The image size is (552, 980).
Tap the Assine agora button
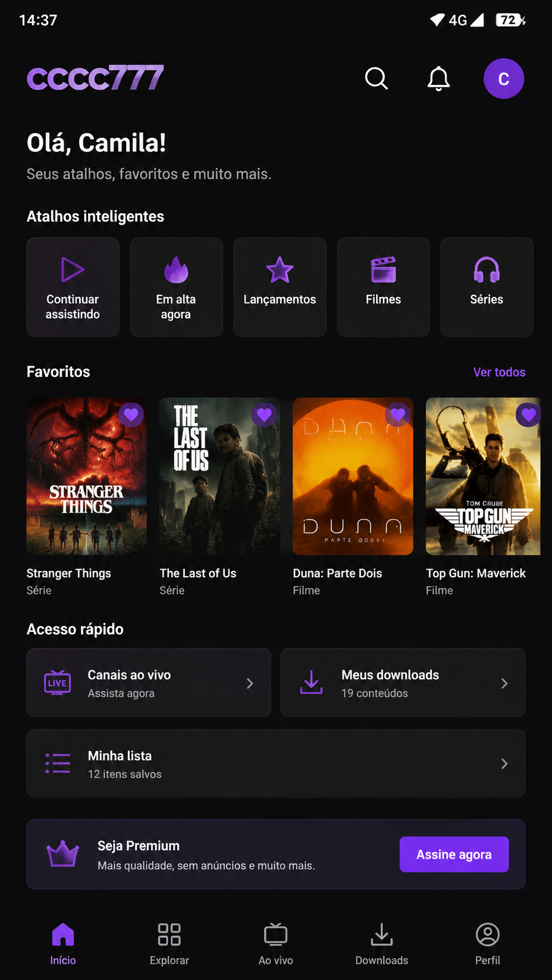(x=454, y=855)
